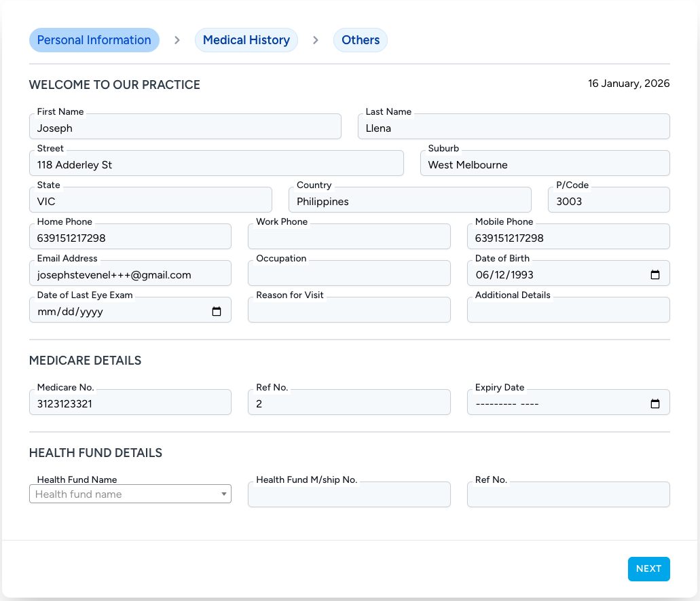Click the Health Fund M/ship No. field

[x=349, y=494]
